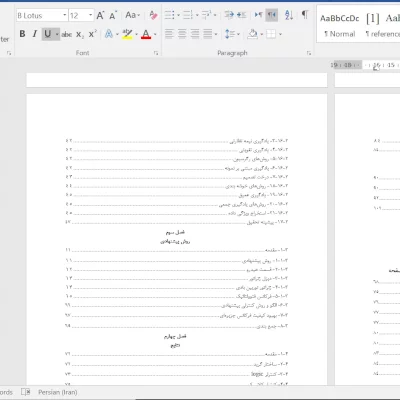This screenshot has height=400, width=400.
Task: Expand the Underline style dropdown arrow
Action: 57,34
